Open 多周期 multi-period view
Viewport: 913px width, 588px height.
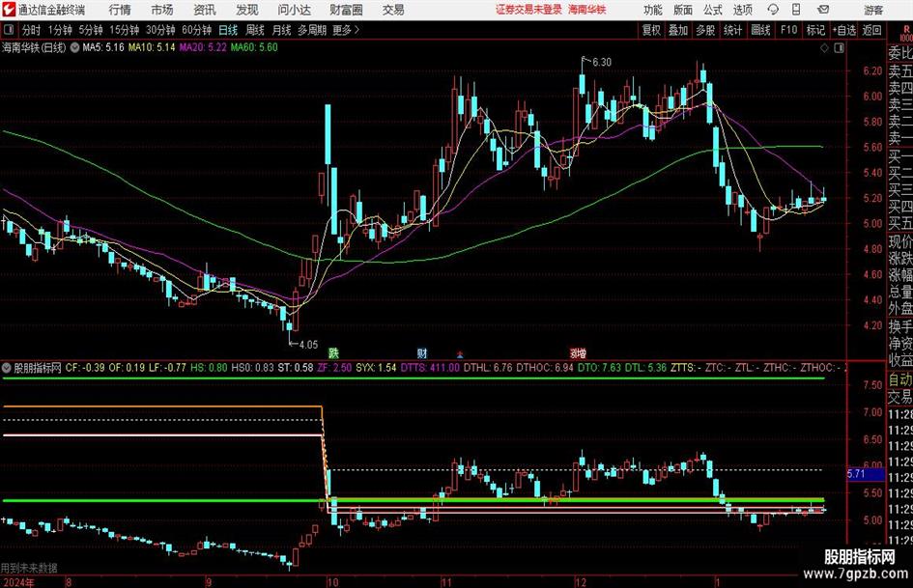coord(312,30)
